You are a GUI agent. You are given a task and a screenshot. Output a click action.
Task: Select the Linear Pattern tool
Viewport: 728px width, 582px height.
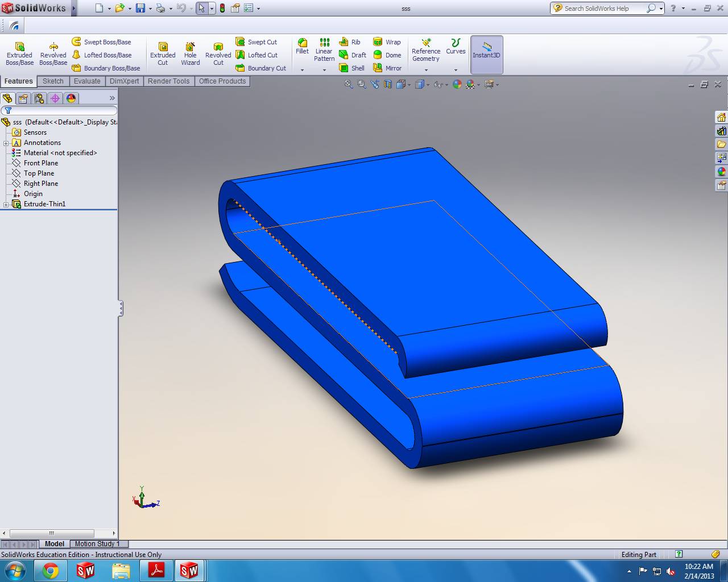(x=324, y=50)
